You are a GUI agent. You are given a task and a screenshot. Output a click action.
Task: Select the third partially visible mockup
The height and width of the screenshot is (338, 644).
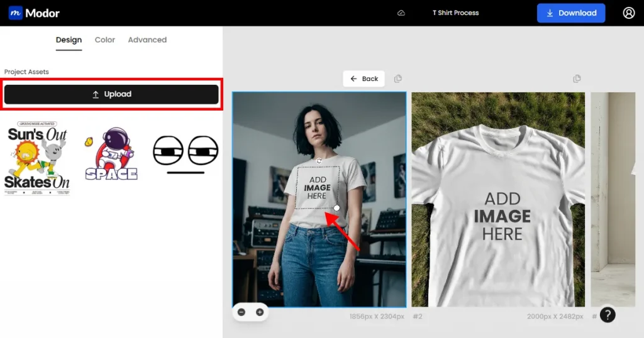(613, 199)
